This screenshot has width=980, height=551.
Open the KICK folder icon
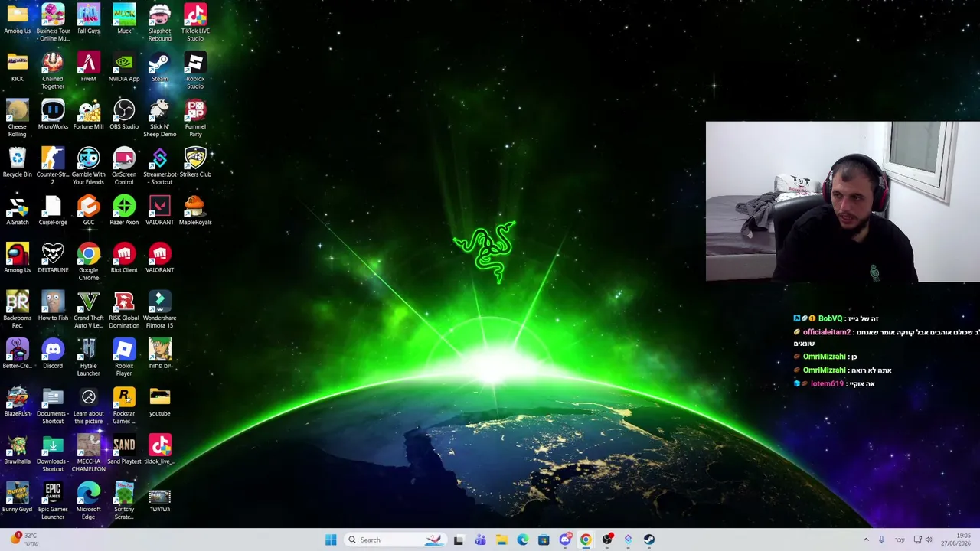pyautogui.click(x=17, y=67)
